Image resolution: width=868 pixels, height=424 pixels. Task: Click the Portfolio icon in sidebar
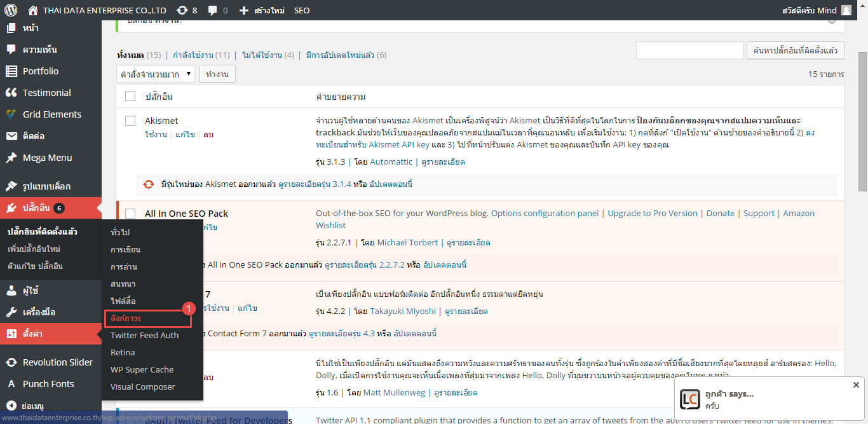[11, 71]
